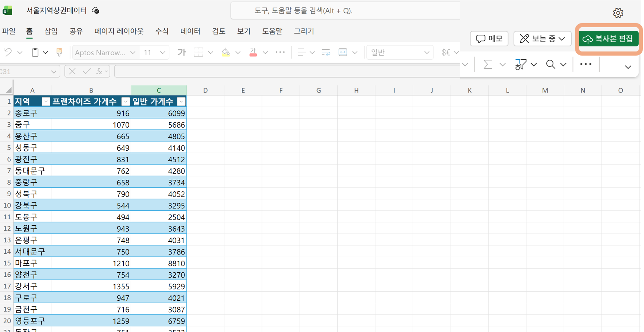
Task: Click the 서울지역상권데이터 filename
Action: (x=56, y=10)
